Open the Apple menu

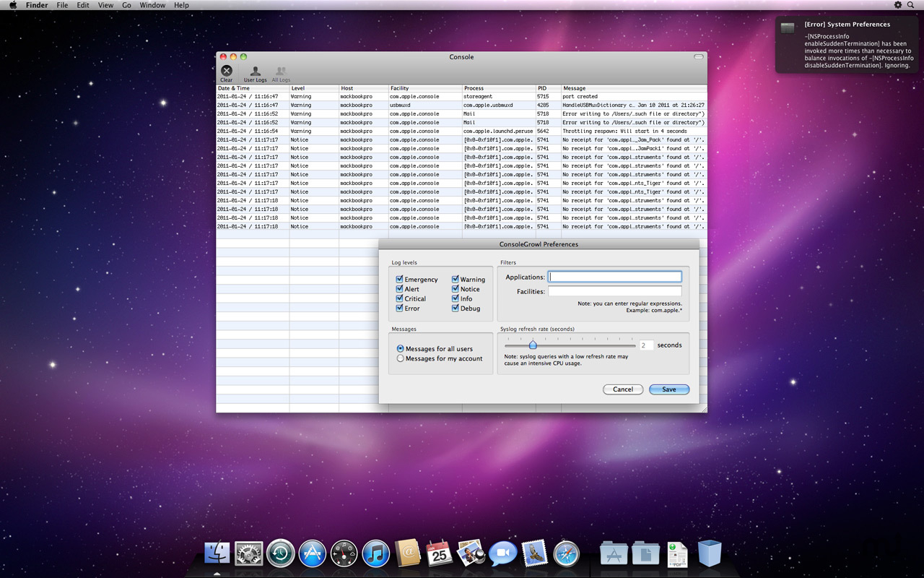pyautogui.click(x=13, y=5)
